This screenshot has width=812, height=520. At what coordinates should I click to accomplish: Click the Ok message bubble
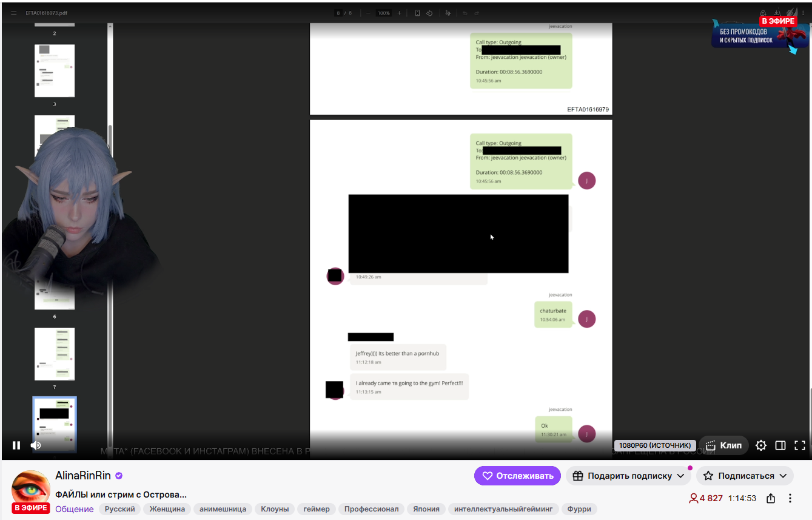pos(553,429)
